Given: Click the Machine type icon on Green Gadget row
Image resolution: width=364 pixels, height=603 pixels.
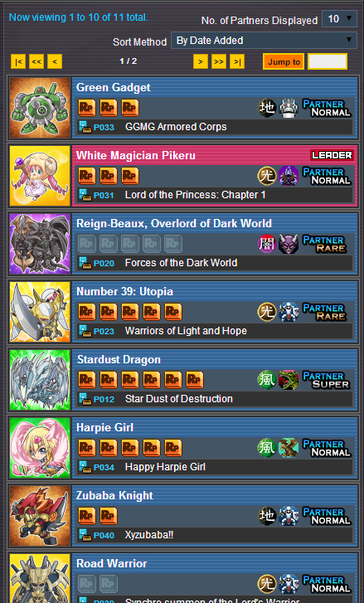Looking at the screenshot, I should click(x=289, y=108).
